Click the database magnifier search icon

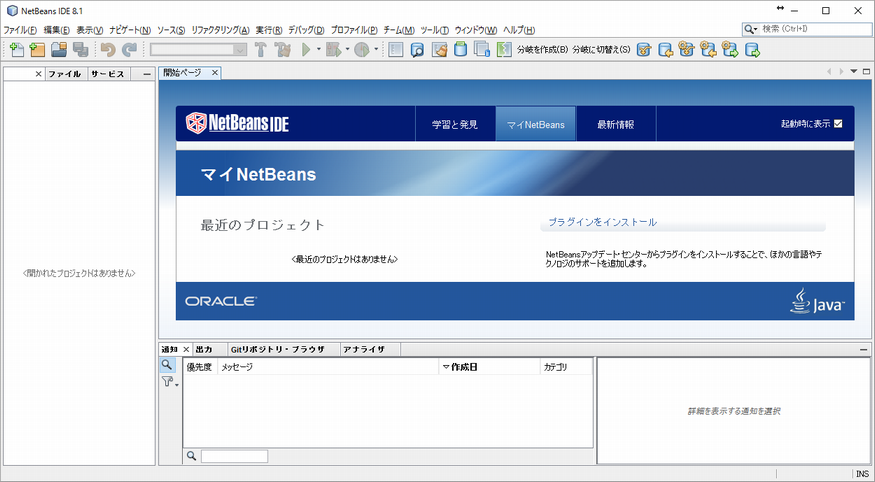[417, 50]
